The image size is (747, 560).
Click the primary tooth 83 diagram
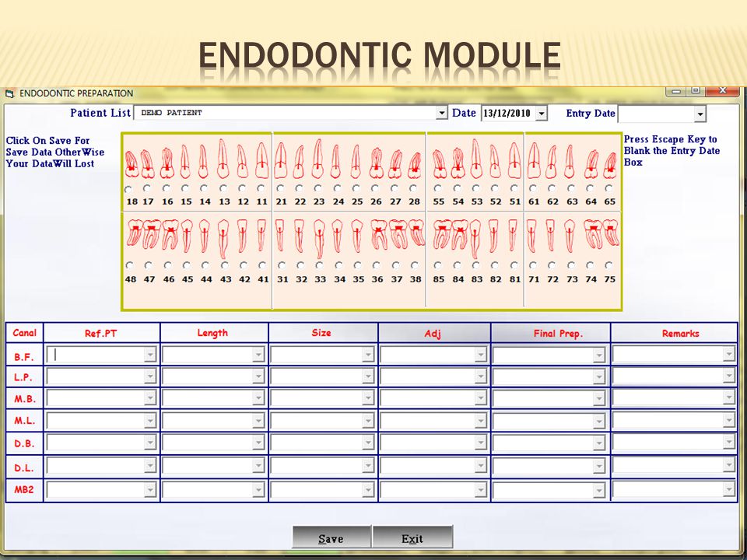tap(475, 239)
